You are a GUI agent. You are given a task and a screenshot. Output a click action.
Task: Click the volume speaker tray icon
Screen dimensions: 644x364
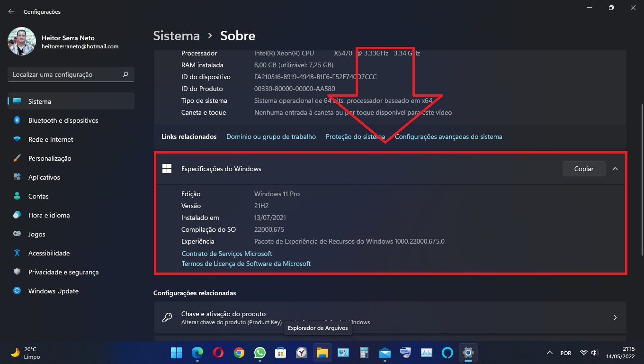click(x=595, y=353)
